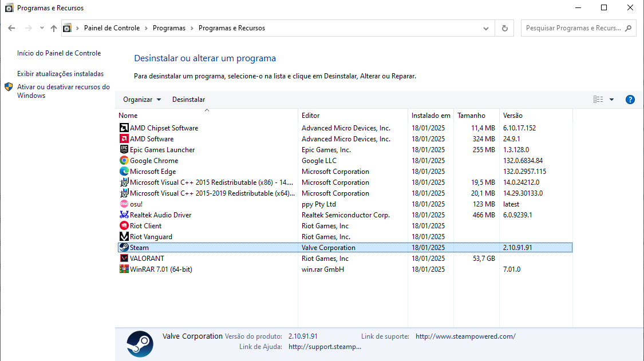Click the osu! pink icon
Viewport: 644px width, 361px height.
124,204
